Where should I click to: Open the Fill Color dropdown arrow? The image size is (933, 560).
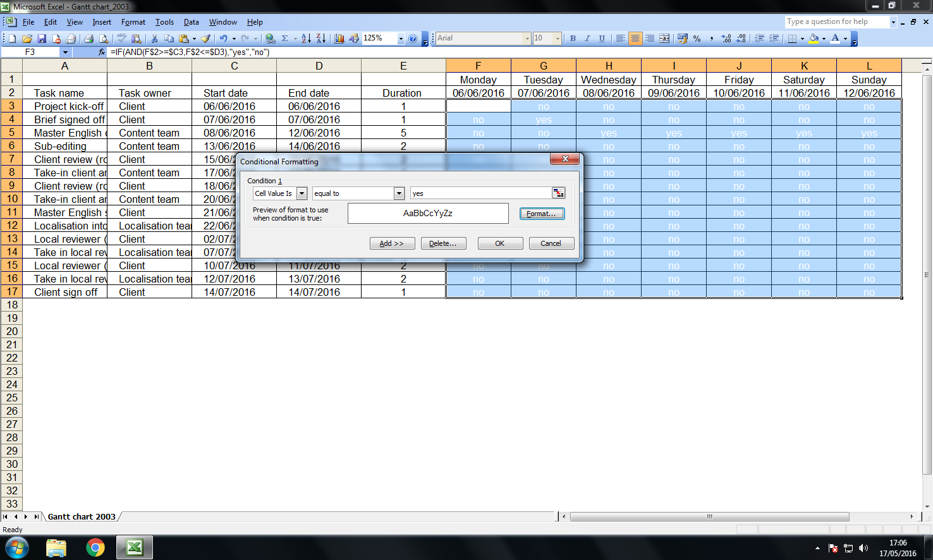(x=824, y=38)
